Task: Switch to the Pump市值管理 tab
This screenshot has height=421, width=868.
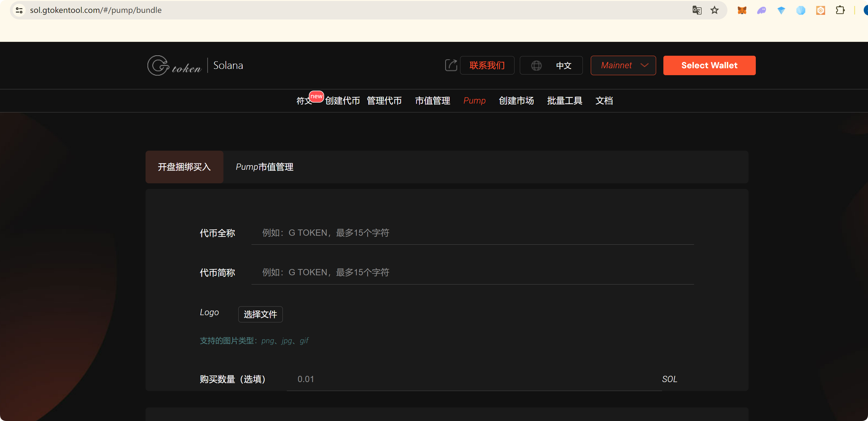Action: [x=264, y=167]
